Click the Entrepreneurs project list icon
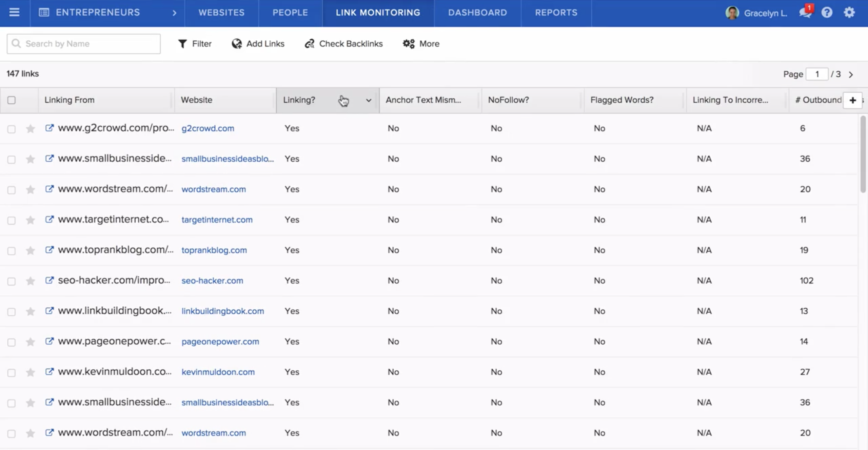Viewport: 868px width, 450px height. 44,13
